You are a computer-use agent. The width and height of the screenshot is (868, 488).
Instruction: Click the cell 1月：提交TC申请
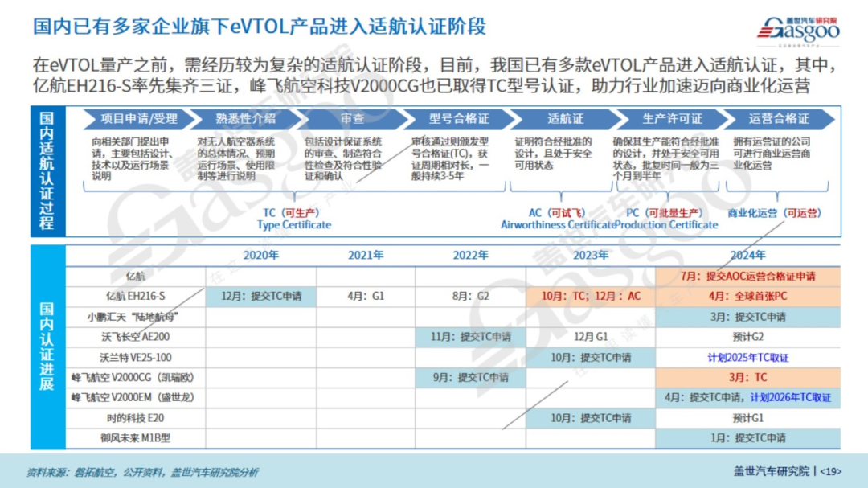(748, 438)
